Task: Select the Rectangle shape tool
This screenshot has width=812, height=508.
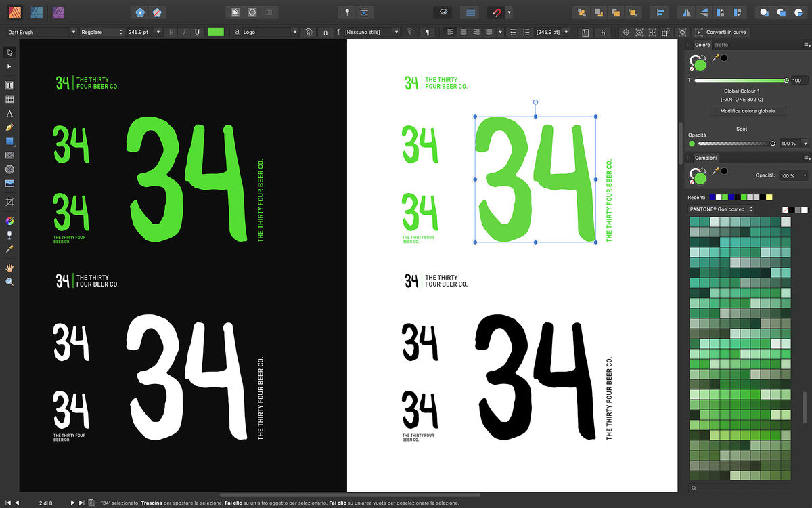Action: [x=9, y=142]
